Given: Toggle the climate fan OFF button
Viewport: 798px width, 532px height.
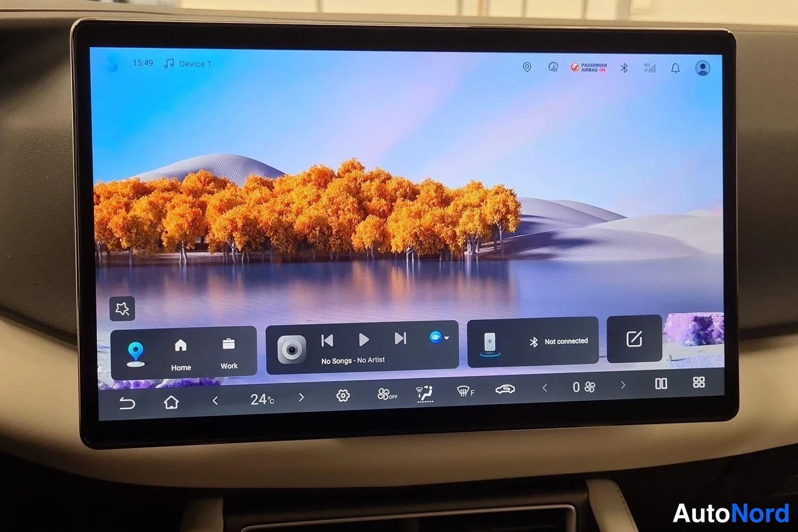Looking at the screenshot, I should [x=387, y=394].
